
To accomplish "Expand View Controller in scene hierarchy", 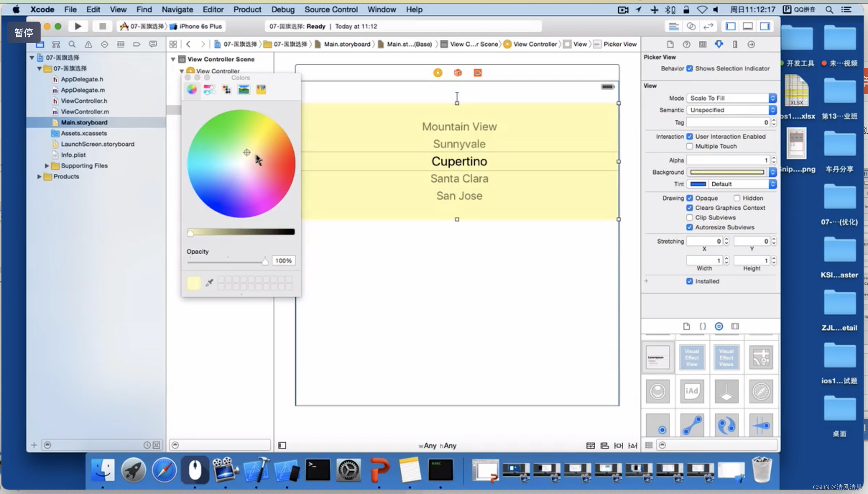I will 182,70.
